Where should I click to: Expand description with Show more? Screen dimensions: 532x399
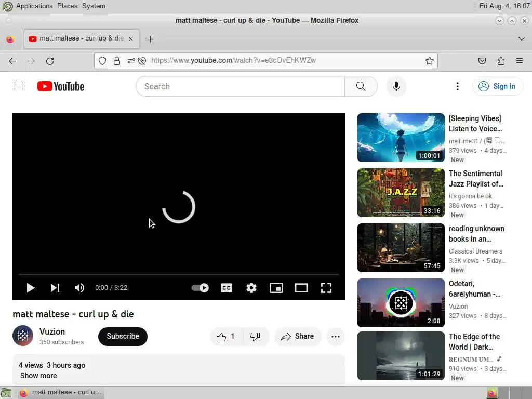click(x=38, y=376)
